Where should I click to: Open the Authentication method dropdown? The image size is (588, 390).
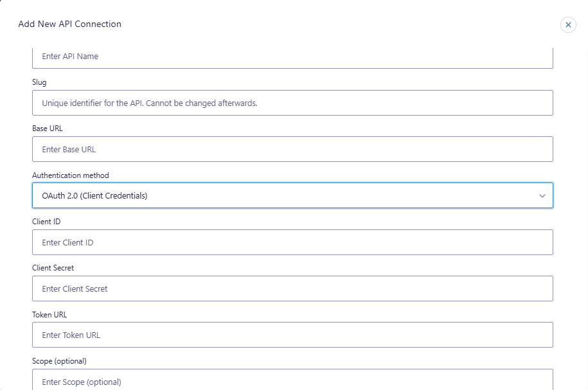pos(292,195)
